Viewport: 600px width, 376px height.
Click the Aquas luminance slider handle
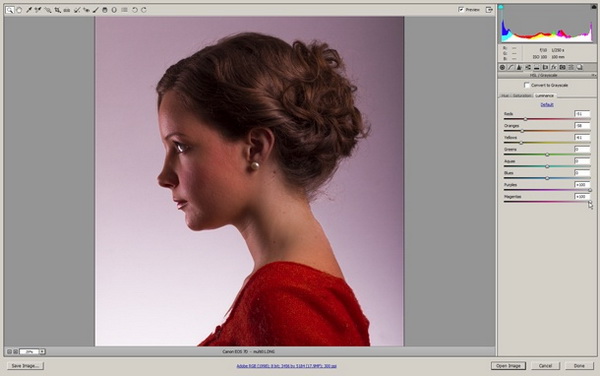click(x=547, y=166)
